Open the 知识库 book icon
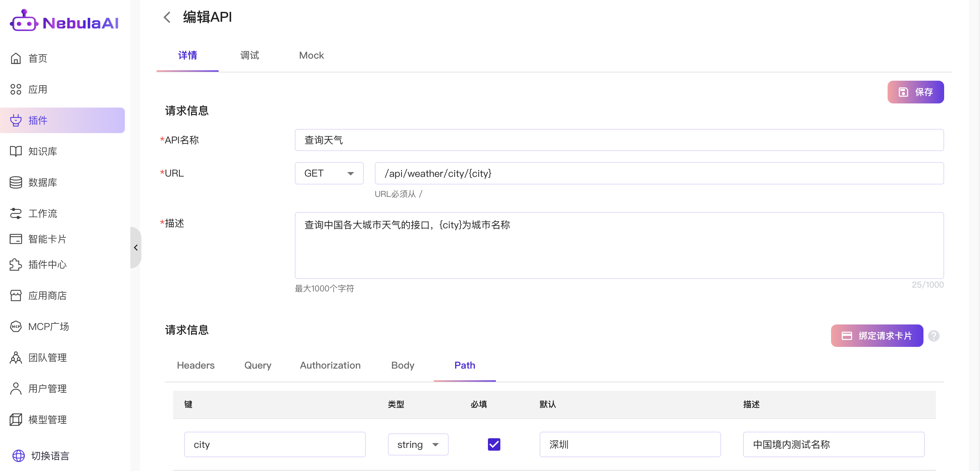 [16, 151]
